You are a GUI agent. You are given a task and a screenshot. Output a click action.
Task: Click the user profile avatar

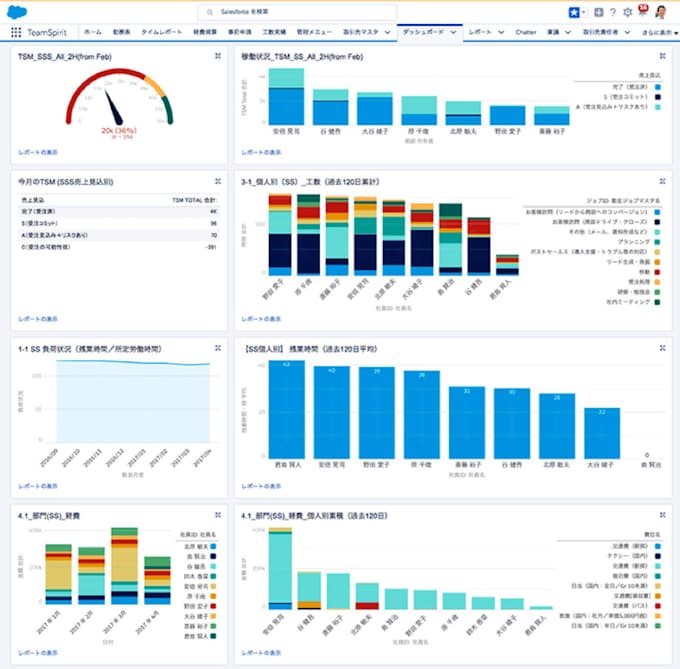coord(661,12)
